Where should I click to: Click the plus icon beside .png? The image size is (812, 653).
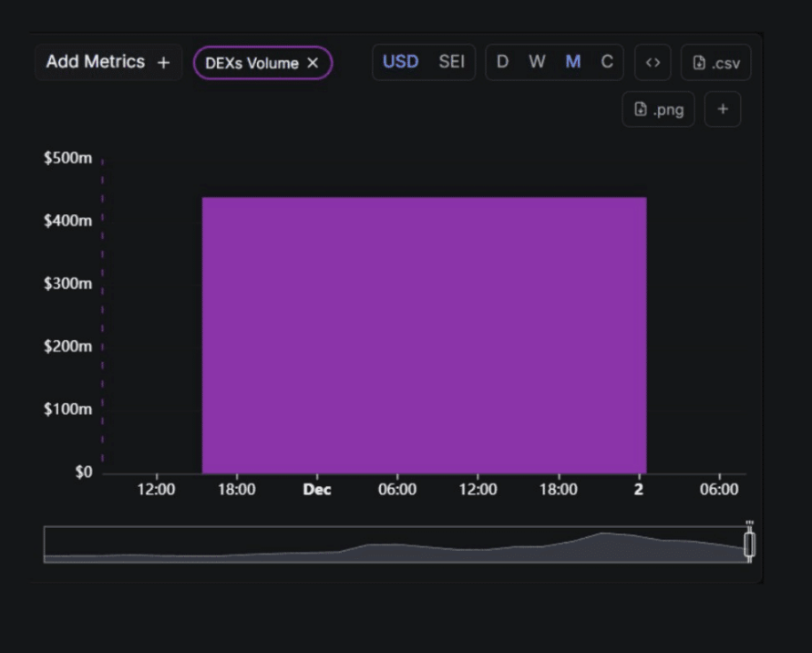[x=723, y=109]
